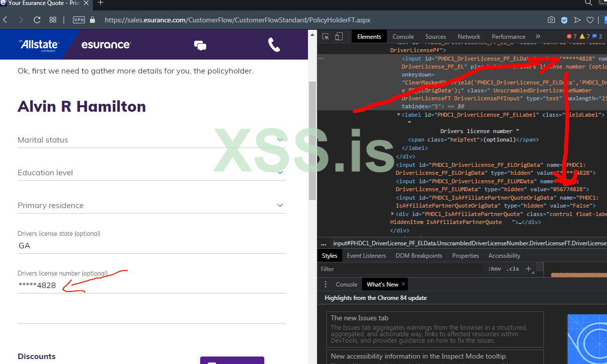
Task: Open the Event Listeners pane tab
Action: [366, 256]
